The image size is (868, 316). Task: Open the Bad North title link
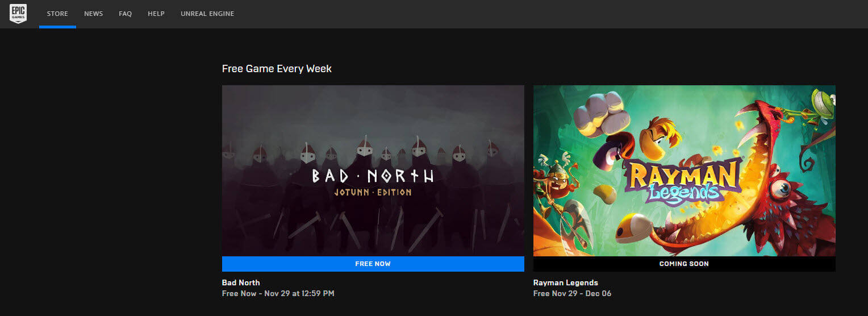click(241, 282)
